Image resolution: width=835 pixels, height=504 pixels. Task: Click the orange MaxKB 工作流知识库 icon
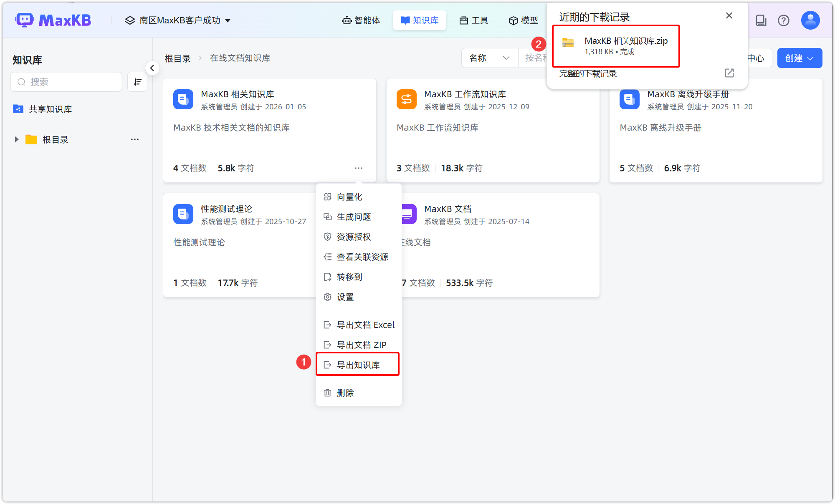407,99
